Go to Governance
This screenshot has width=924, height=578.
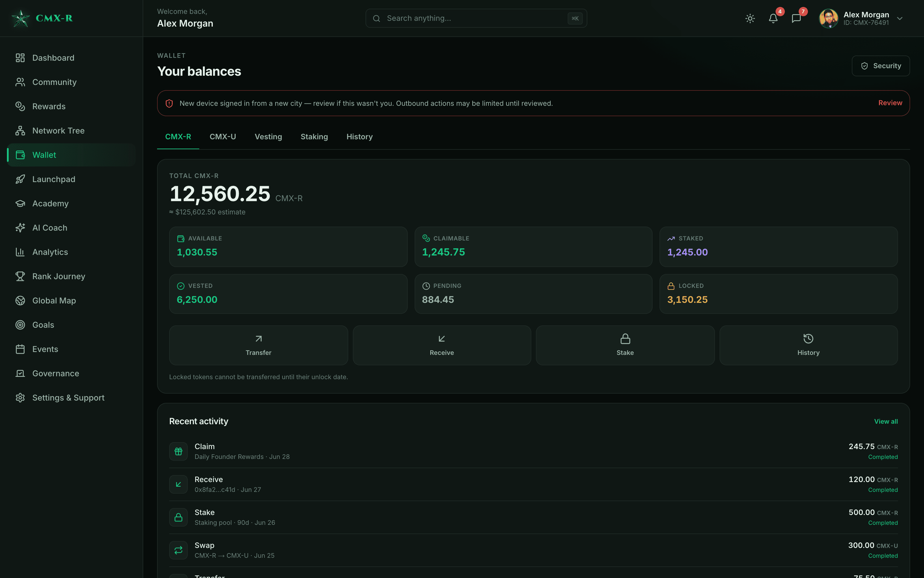[71, 373]
